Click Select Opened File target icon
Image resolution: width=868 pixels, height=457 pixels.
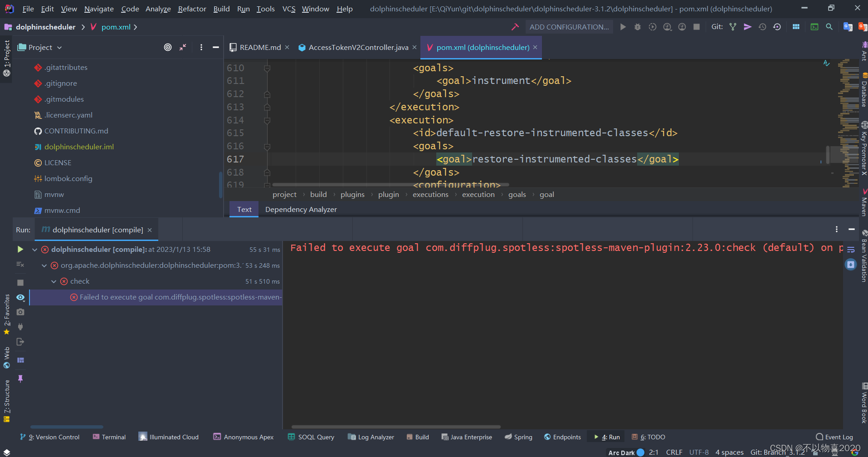[168, 47]
